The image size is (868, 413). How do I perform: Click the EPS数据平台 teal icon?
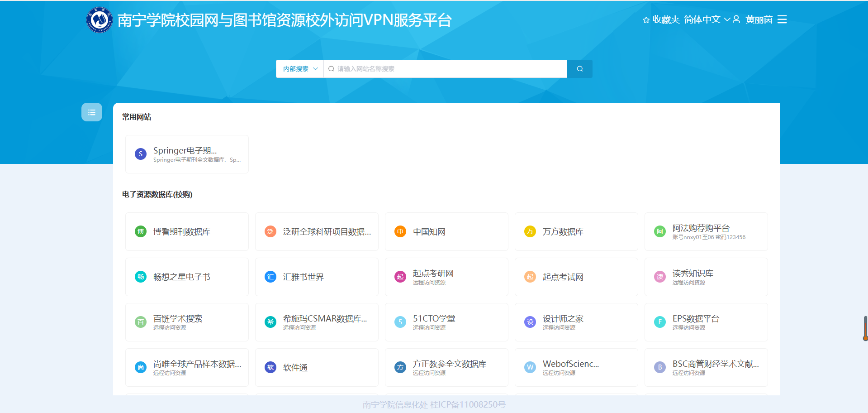pos(660,322)
